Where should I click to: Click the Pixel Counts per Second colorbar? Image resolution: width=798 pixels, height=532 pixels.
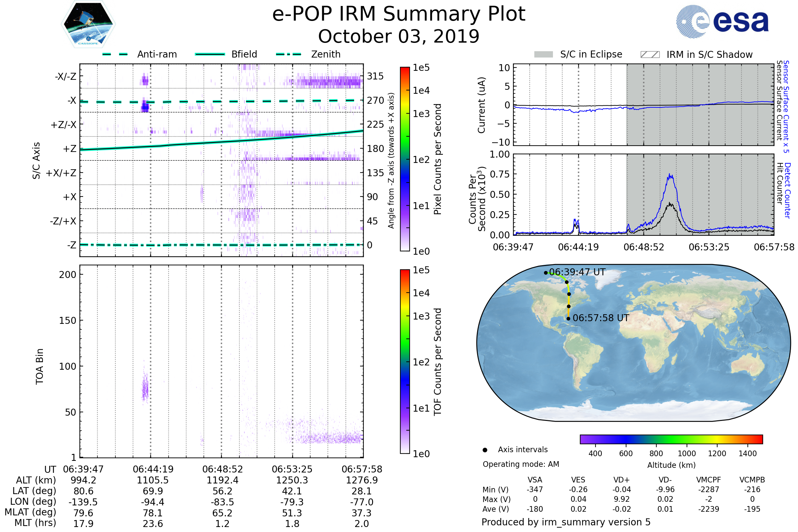tap(405, 159)
